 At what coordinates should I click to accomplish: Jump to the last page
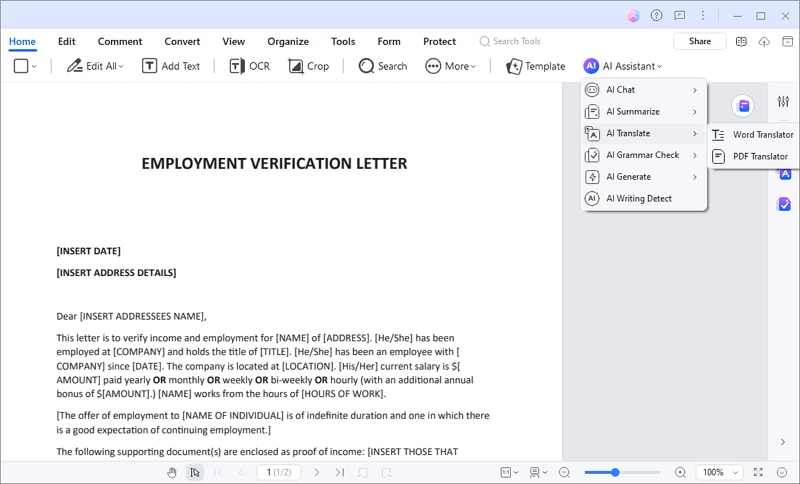[340, 473]
